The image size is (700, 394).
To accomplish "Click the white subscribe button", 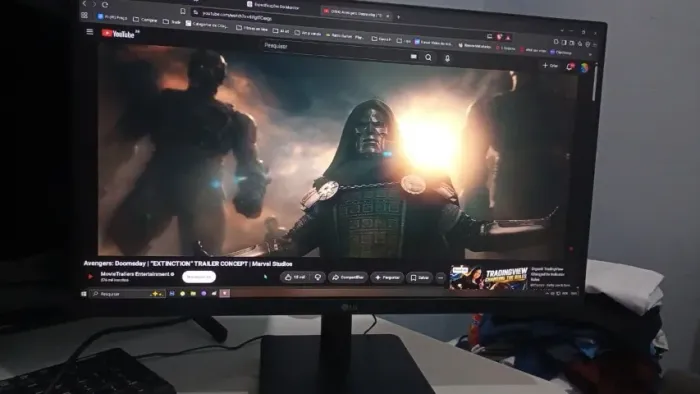I will tap(199, 277).
